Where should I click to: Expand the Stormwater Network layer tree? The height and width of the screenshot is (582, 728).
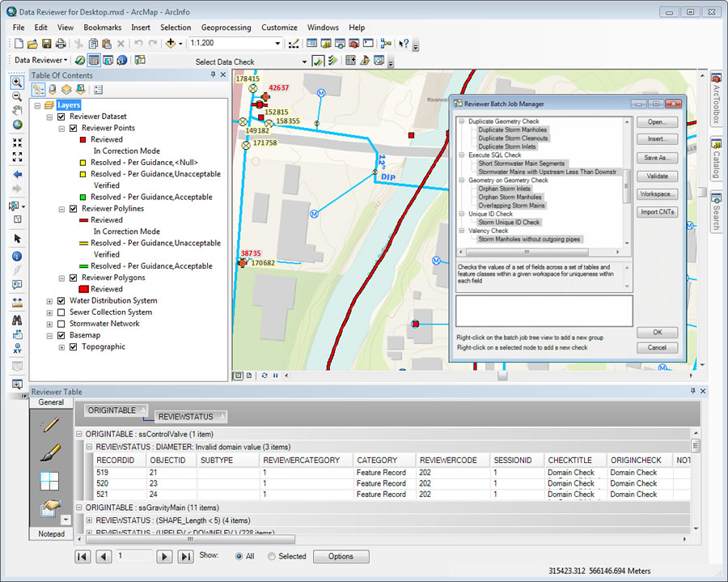[x=49, y=324]
